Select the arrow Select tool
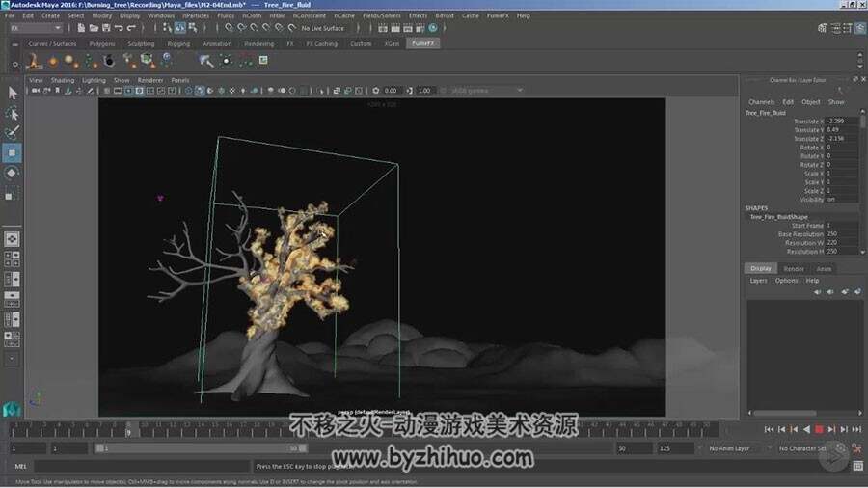The width and height of the screenshot is (868, 488). tap(13, 93)
